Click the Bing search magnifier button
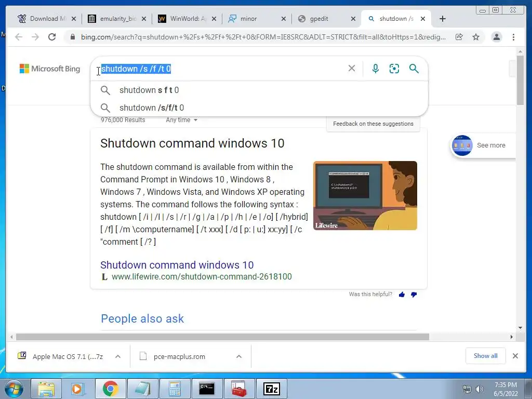Image resolution: width=532 pixels, height=399 pixels. (414, 69)
